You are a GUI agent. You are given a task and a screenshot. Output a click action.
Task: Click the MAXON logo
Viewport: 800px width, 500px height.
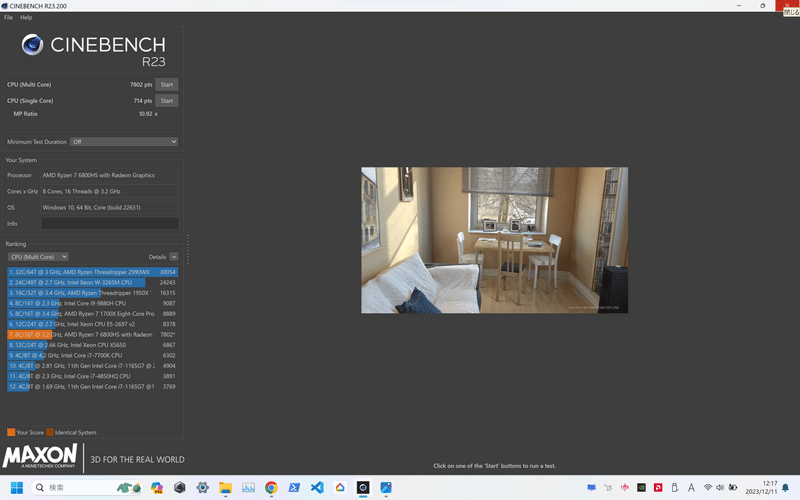(40, 456)
